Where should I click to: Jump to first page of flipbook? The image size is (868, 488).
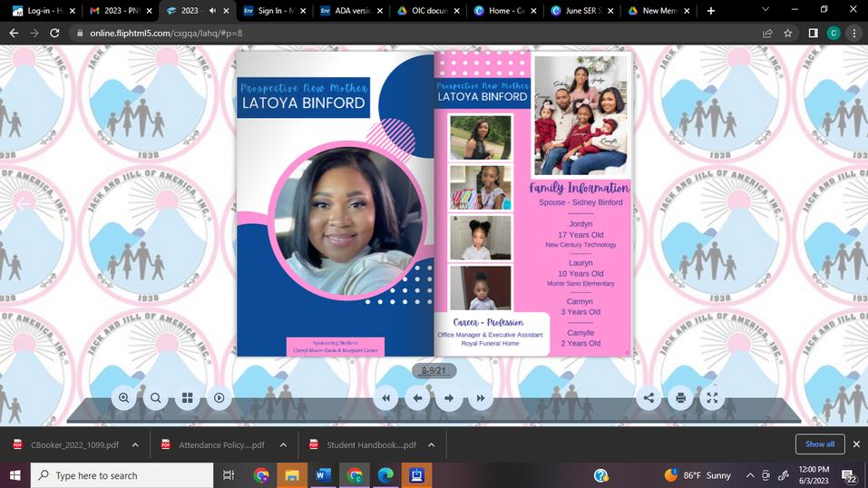click(x=385, y=397)
